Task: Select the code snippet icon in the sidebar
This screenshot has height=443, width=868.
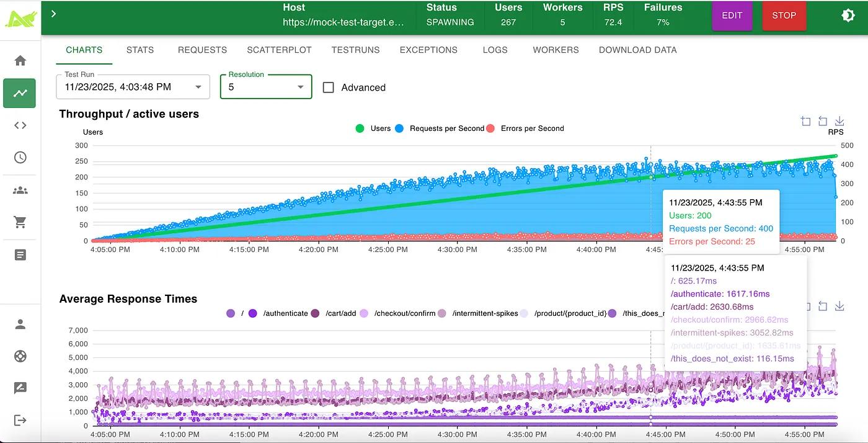Action: point(19,125)
